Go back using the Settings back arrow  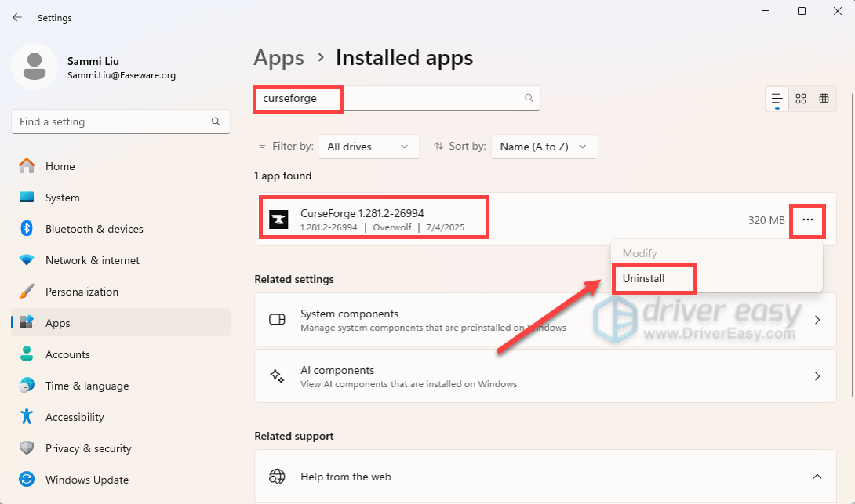tap(17, 17)
